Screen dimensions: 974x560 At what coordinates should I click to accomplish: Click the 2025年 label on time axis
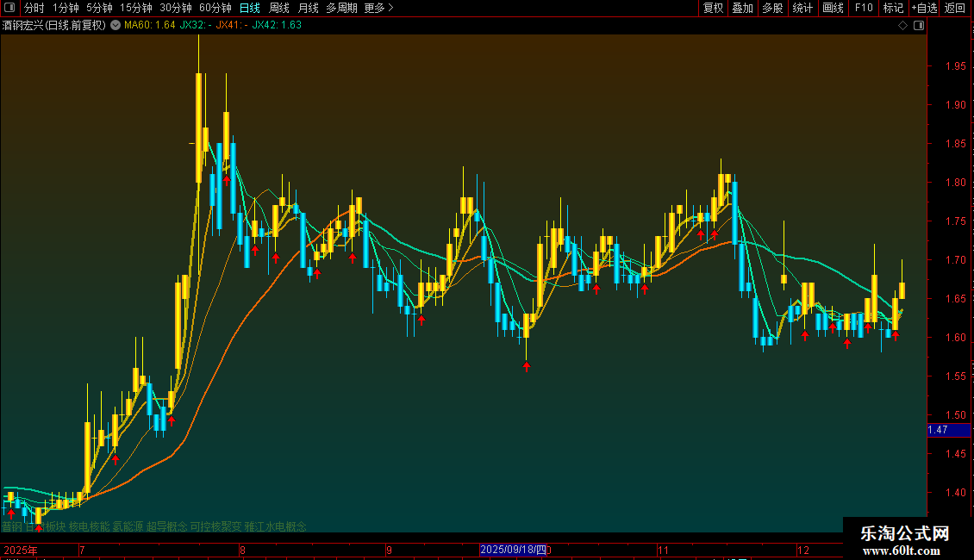tap(21, 550)
